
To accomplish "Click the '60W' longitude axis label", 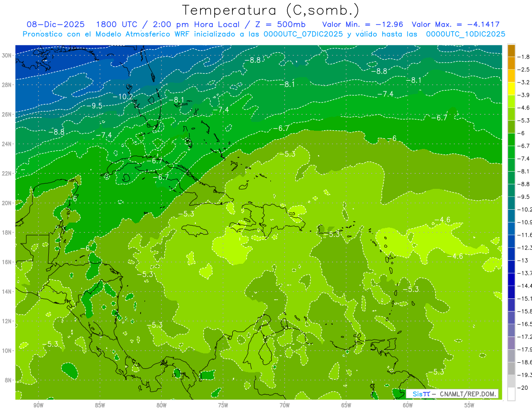I will (x=408, y=405).
